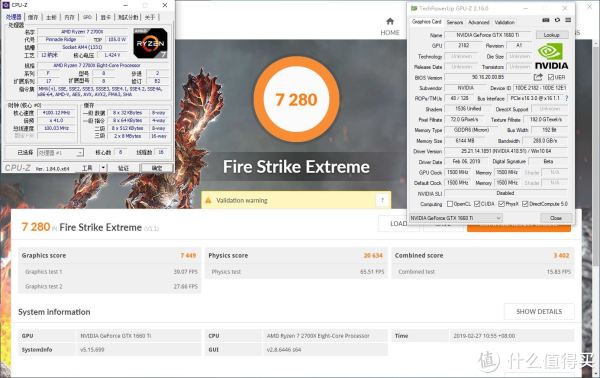Click the HOME icon in 3DMark
Image resolution: width=600 pixels, height=378 pixels.
pos(390,21)
